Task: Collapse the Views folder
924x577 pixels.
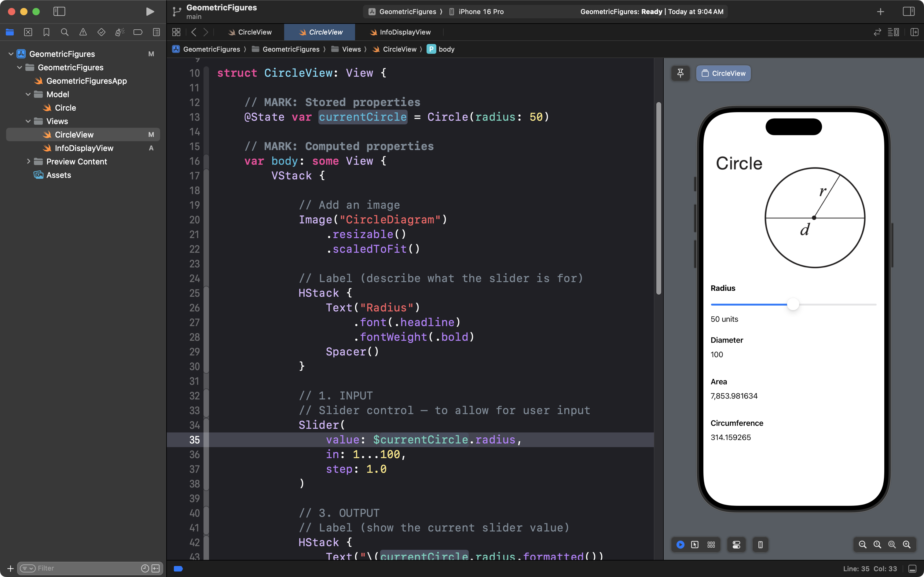Action: 28,121
